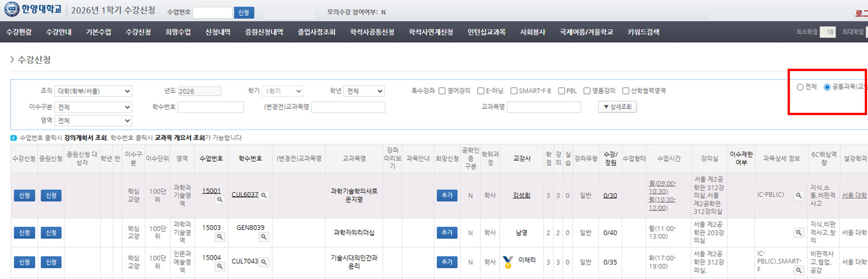
Task: Click the 교과목명 search field
Action: (x=544, y=107)
